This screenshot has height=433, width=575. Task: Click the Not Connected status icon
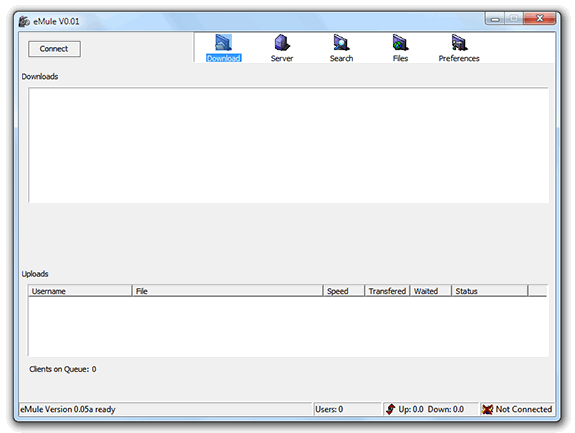point(487,409)
